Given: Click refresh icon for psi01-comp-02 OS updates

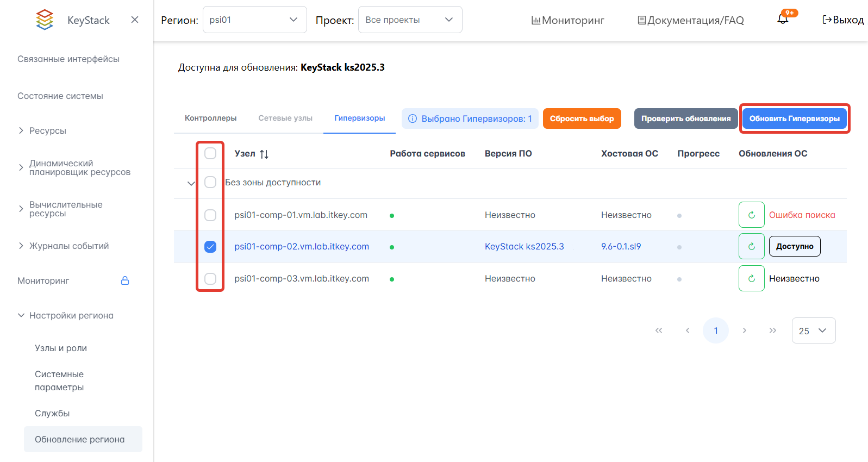Looking at the screenshot, I should (x=751, y=246).
